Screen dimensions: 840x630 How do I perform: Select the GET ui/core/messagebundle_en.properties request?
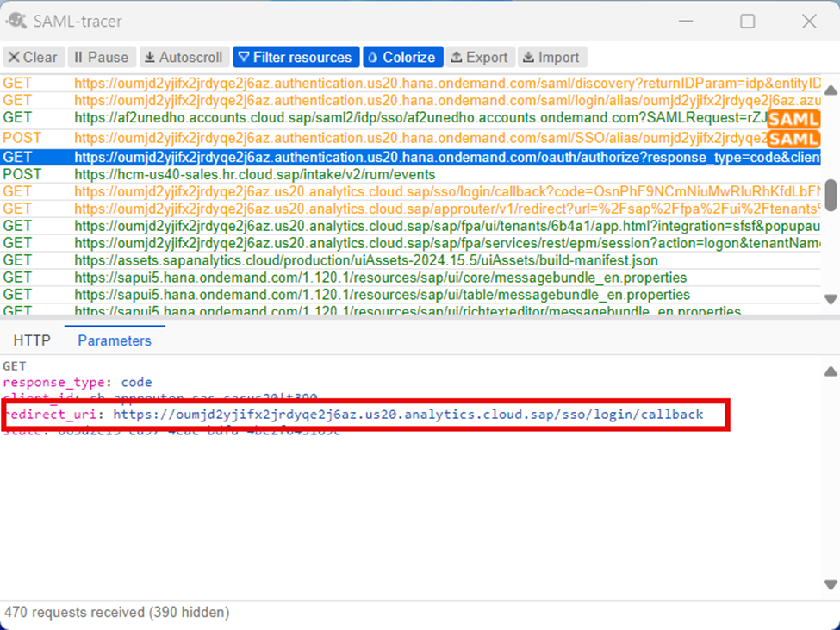tap(410, 277)
